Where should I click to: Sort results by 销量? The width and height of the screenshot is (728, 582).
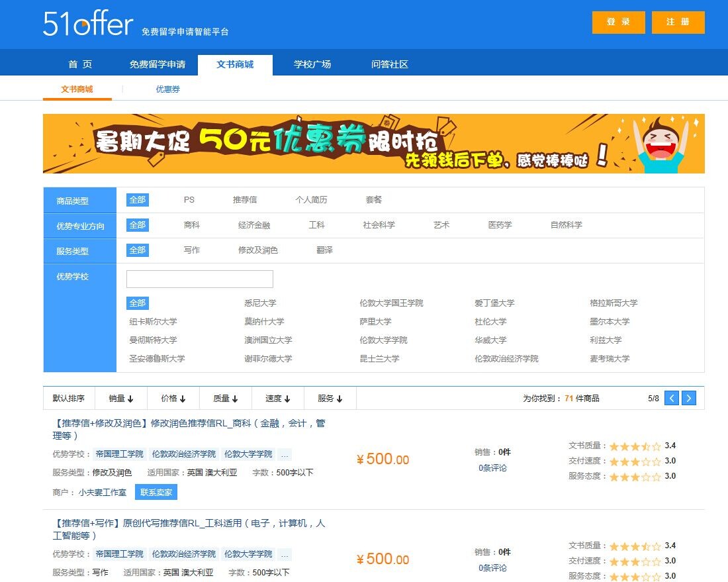pyautogui.click(x=120, y=399)
